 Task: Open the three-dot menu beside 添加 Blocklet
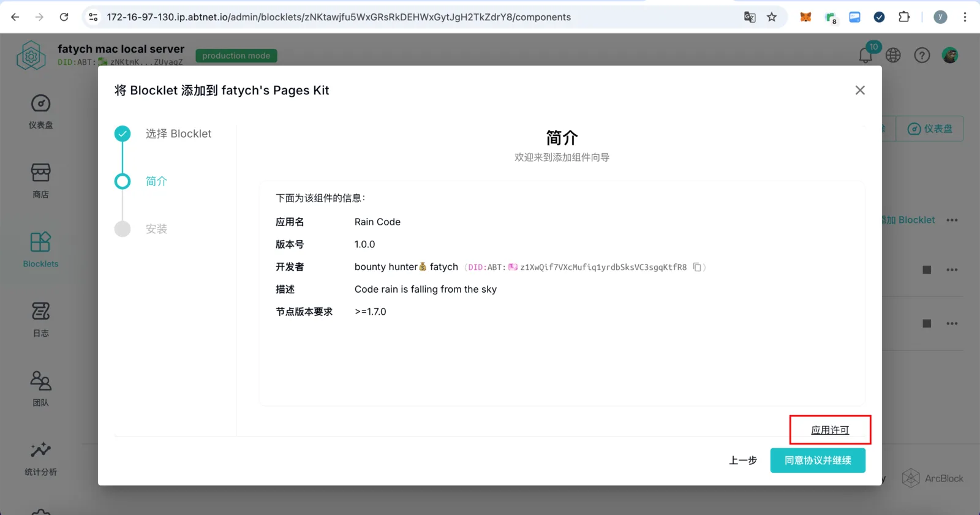click(952, 220)
